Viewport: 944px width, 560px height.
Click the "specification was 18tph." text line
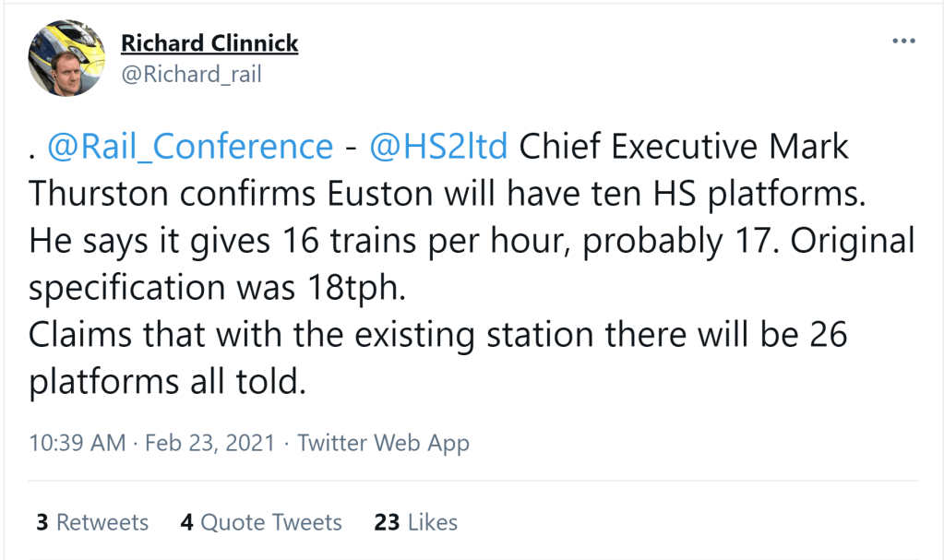(x=217, y=288)
